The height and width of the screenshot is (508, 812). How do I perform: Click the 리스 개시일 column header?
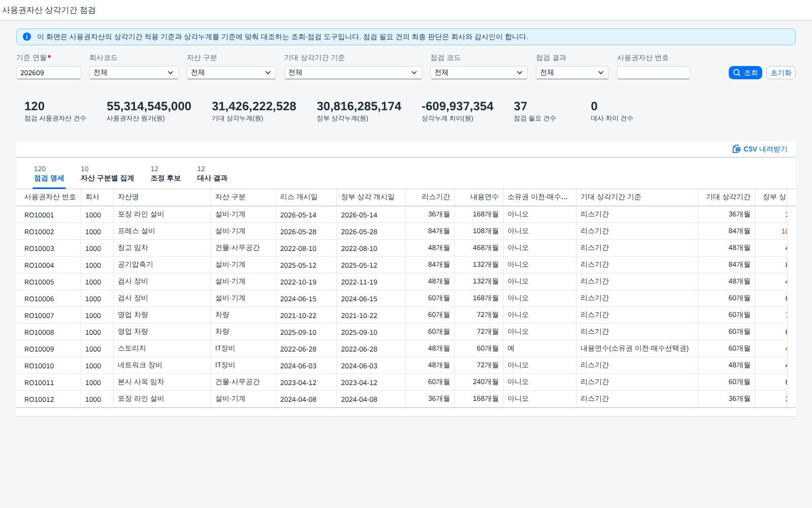[306, 197]
